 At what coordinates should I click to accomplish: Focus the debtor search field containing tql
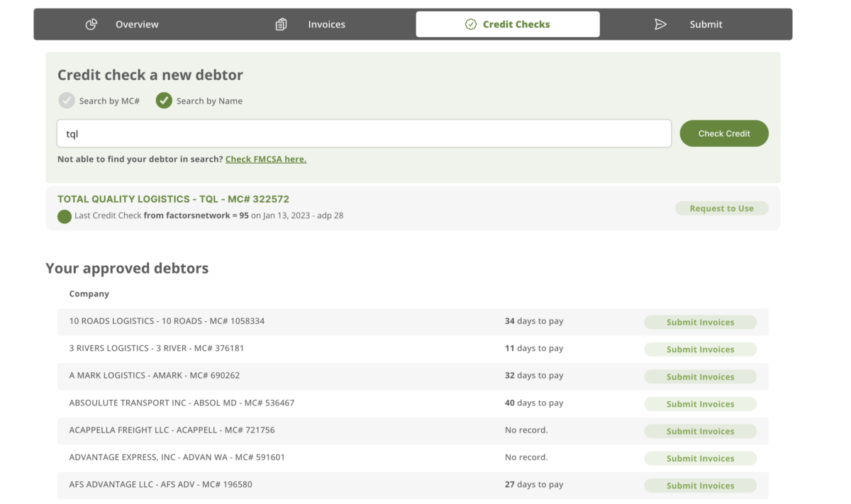(365, 133)
